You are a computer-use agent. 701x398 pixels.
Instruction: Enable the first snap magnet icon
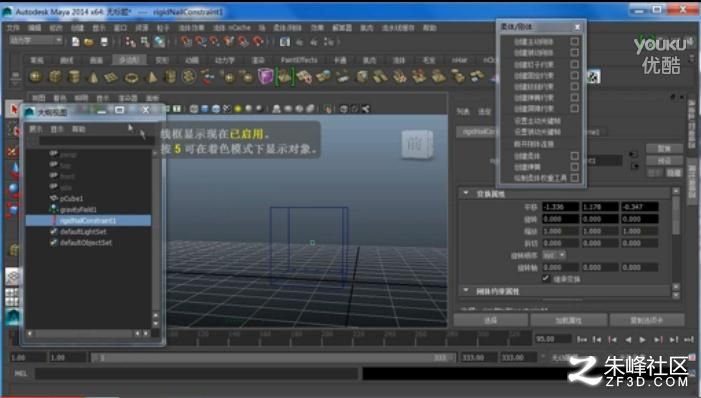click(x=186, y=42)
